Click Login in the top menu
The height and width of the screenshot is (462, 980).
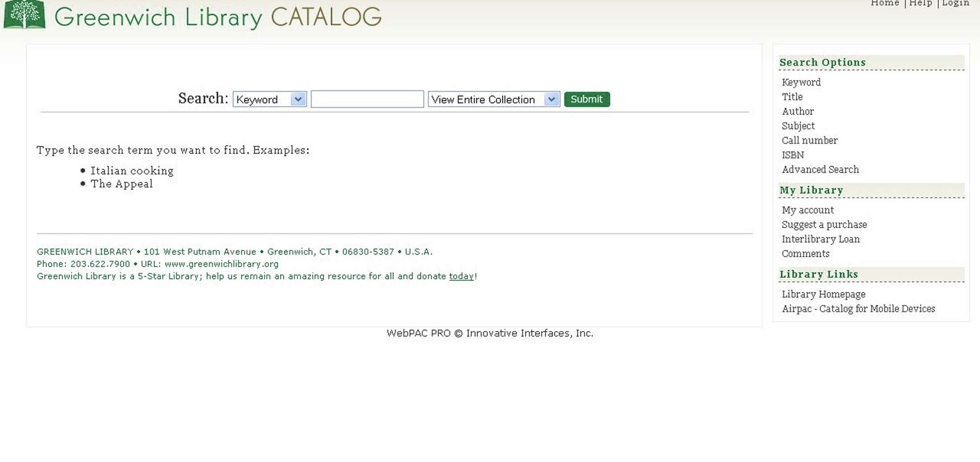pyautogui.click(x=956, y=2)
